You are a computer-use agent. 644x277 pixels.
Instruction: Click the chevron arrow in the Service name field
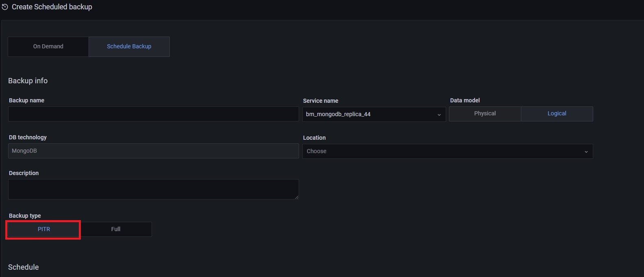(x=439, y=115)
